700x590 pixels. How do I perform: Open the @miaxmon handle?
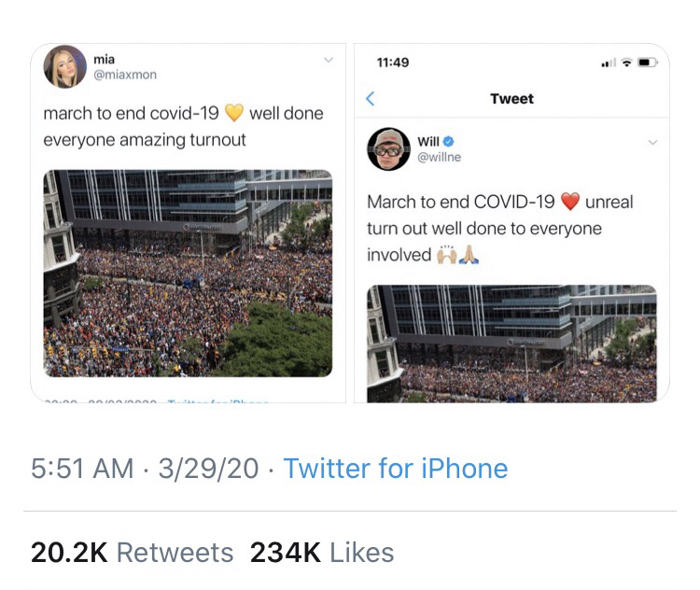point(125,75)
